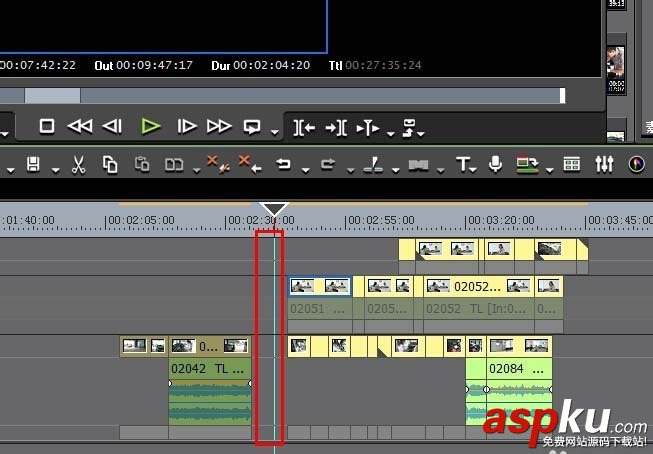Image resolution: width=653 pixels, height=454 pixels.
Task: Select the 0205... clip next to 02051
Action: [x=389, y=287]
